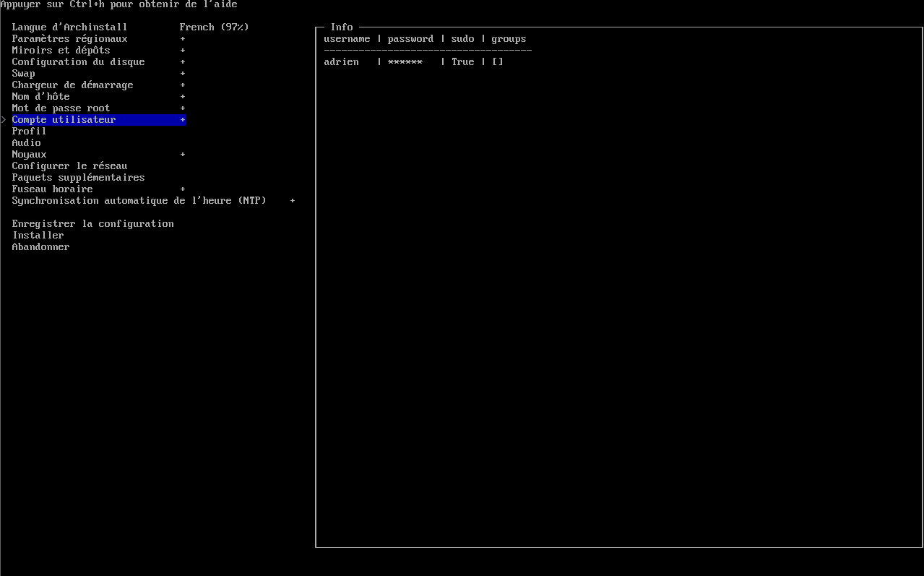
Task: Select the Audio menu entry
Action: [26, 142]
